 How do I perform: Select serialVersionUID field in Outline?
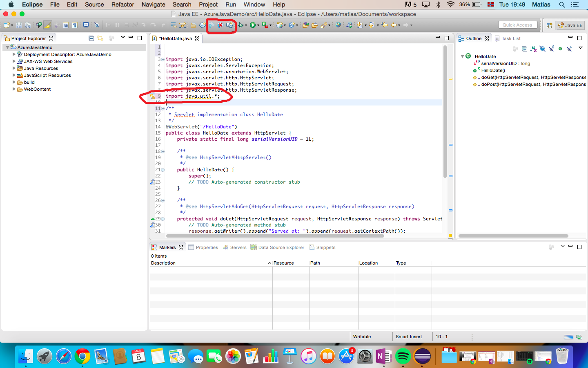coord(502,63)
